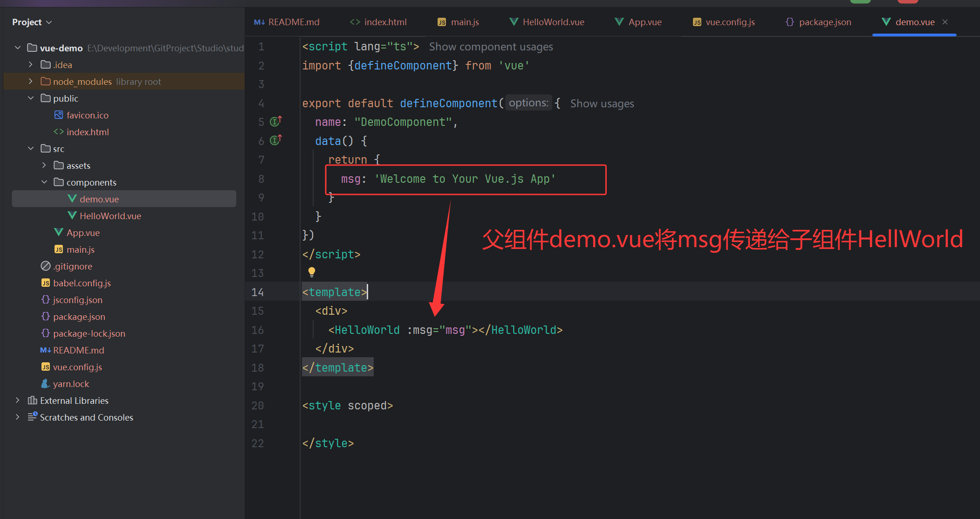Click the Vue icon on HelloWorld.vue tab
Image resolution: width=980 pixels, height=519 pixels.
[514, 21]
